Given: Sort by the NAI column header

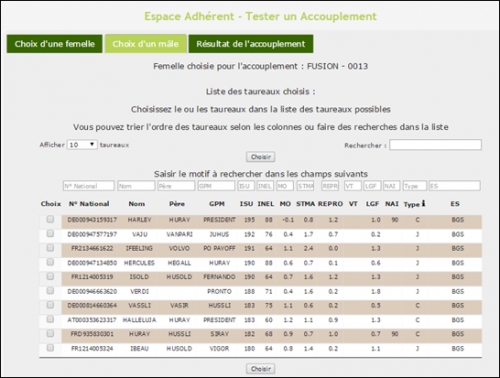Looking at the screenshot, I should tap(392, 204).
